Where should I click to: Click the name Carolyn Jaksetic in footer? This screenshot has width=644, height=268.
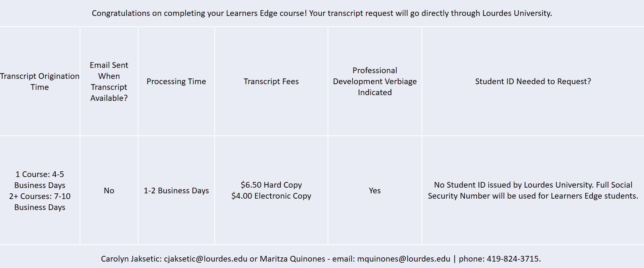tap(131, 259)
